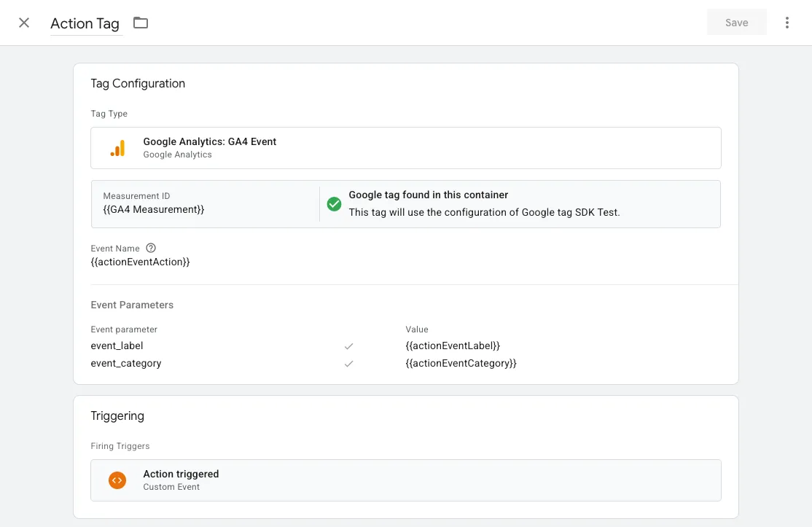Click checkmark icon in event_category row
The width and height of the screenshot is (812, 527).
pyautogui.click(x=348, y=364)
